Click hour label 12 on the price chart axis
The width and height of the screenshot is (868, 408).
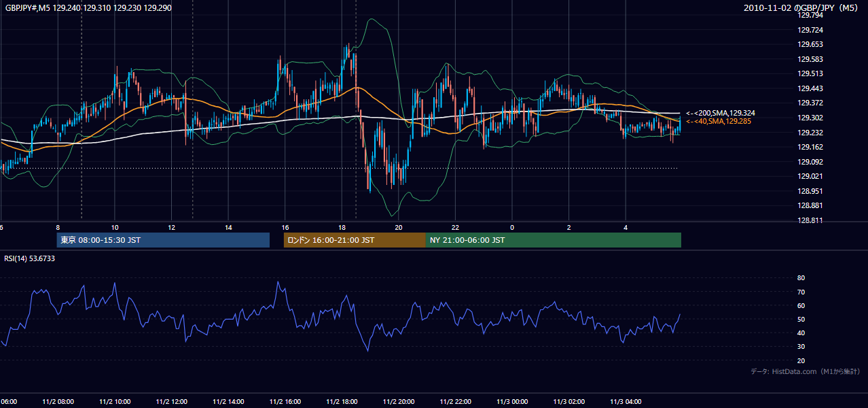(x=172, y=227)
